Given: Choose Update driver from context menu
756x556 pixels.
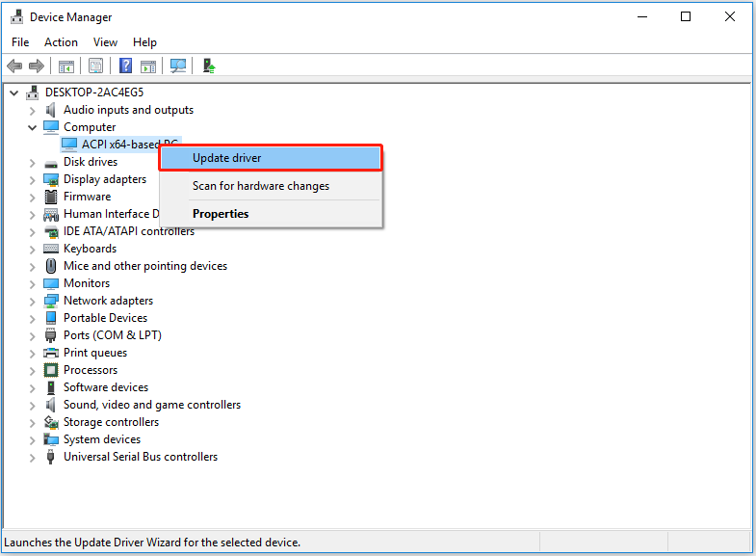Looking at the screenshot, I should click(x=226, y=158).
